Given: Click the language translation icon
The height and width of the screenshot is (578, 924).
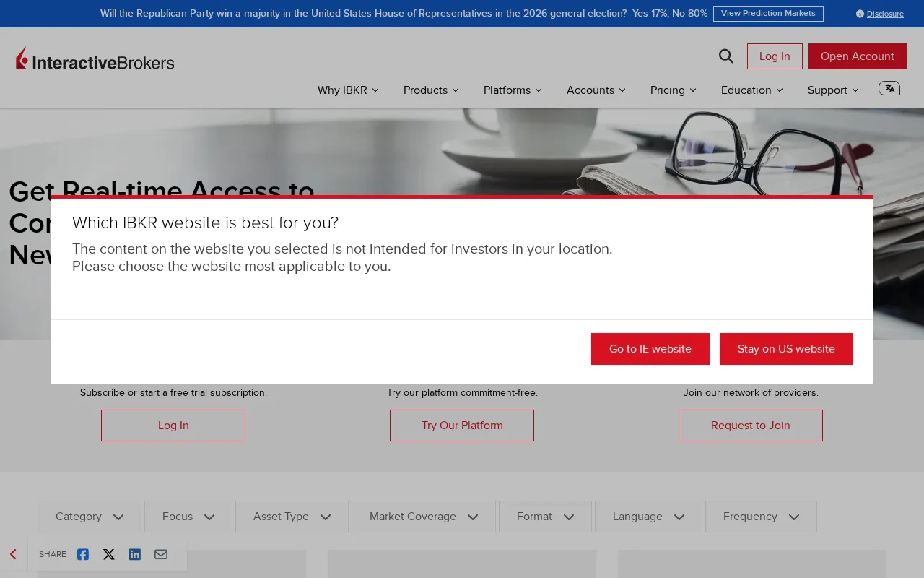Looking at the screenshot, I should click(889, 88).
